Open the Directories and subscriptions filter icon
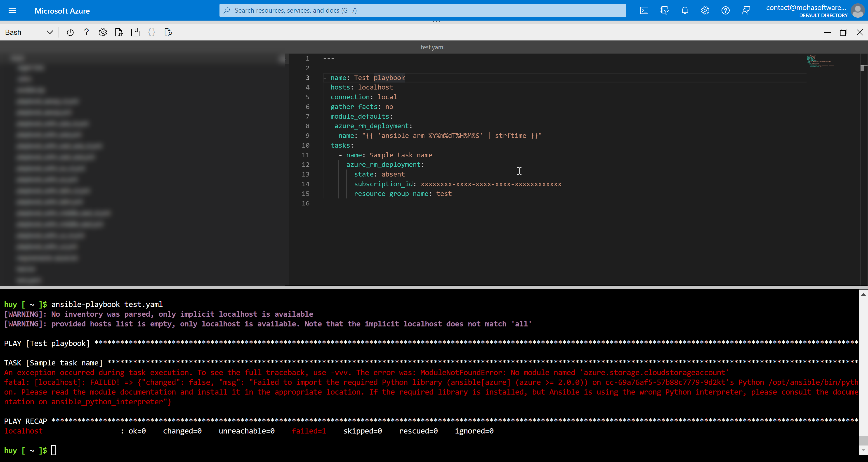The image size is (868, 462). pos(664,10)
